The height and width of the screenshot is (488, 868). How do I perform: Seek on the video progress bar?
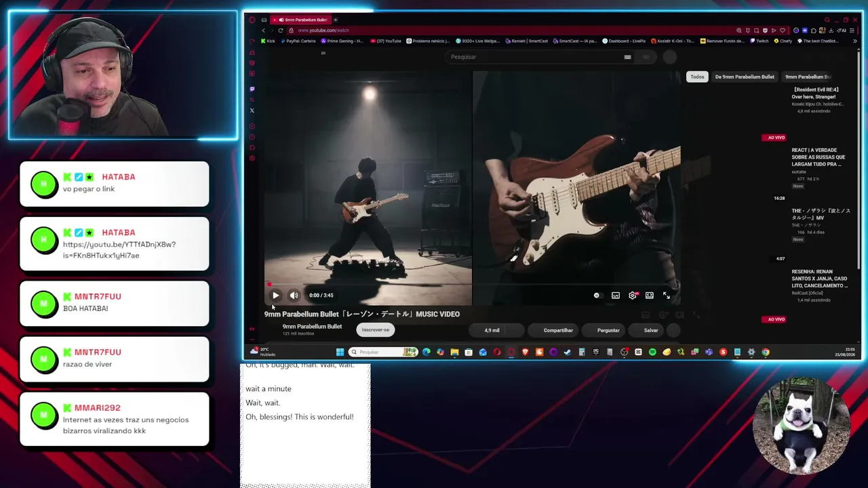(x=471, y=285)
